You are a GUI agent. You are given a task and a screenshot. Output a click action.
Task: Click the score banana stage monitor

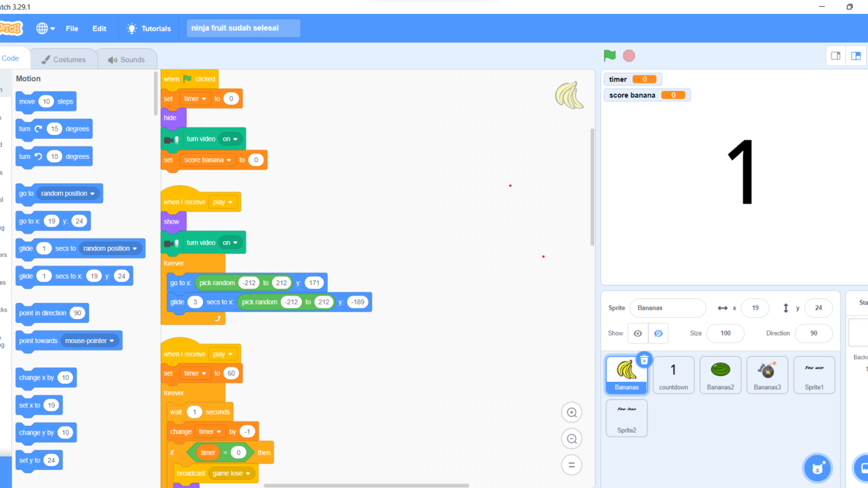point(647,95)
